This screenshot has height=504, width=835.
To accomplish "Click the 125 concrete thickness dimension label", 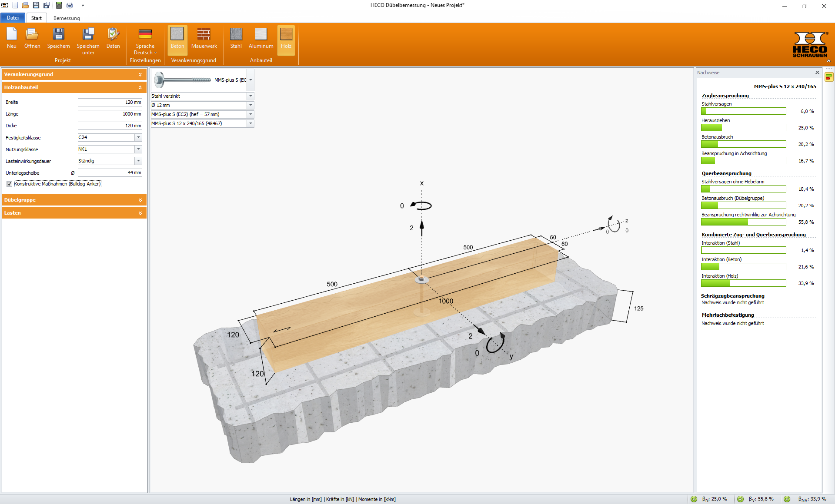I will [x=638, y=308].
